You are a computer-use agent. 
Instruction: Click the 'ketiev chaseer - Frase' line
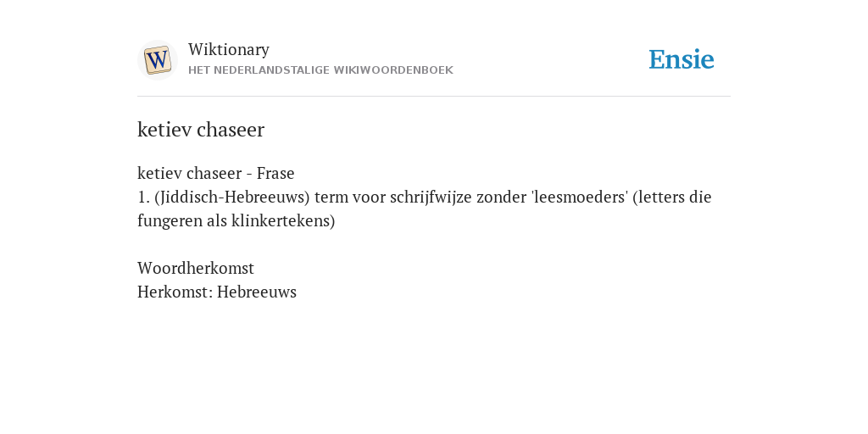216,173
